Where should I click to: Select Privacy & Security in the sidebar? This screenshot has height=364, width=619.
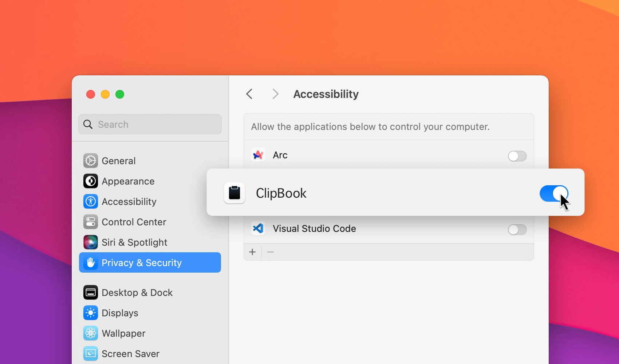(142, 262)
